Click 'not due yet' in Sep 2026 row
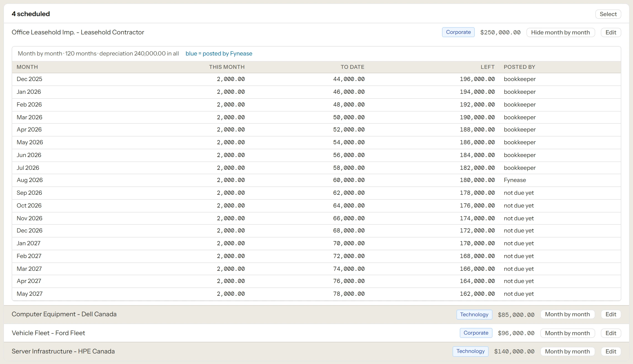 [519, 193]
